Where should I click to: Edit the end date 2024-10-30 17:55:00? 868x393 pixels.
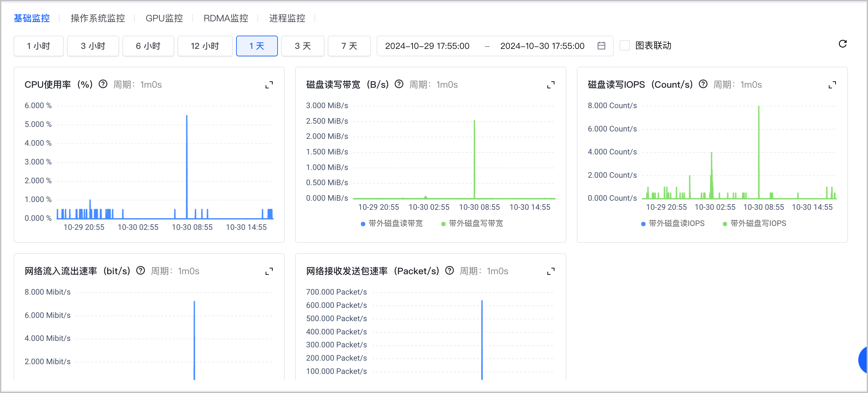pos(542,46)
